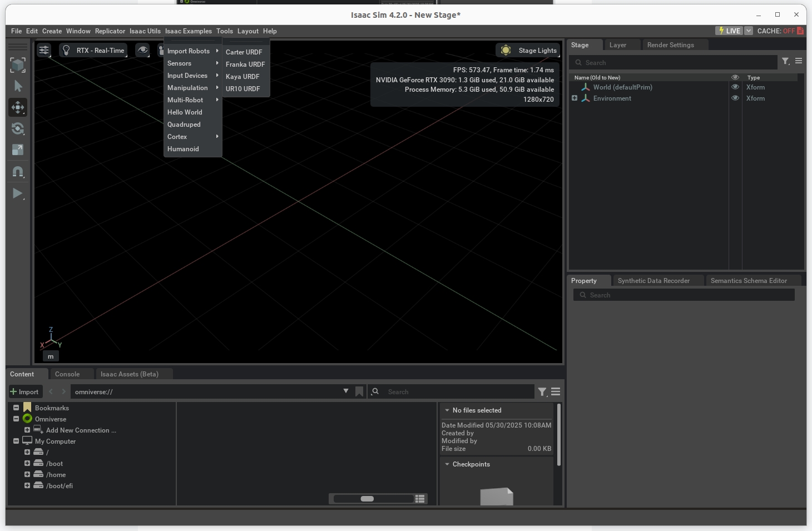The image size is (812, 531).
Task: Toggle visibility eye for Environment prim
Action: click(x=735, y=98)
